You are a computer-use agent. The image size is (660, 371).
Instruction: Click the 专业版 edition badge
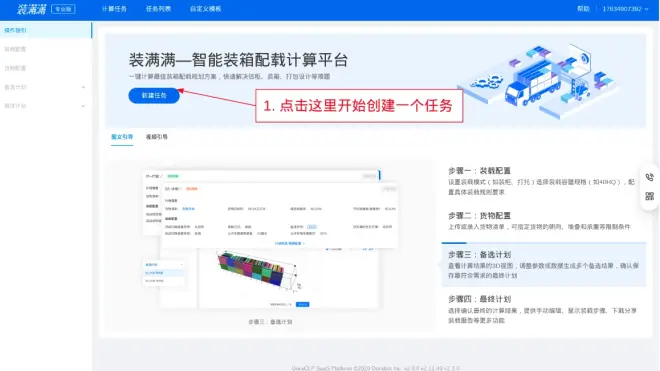click(63, 9)
